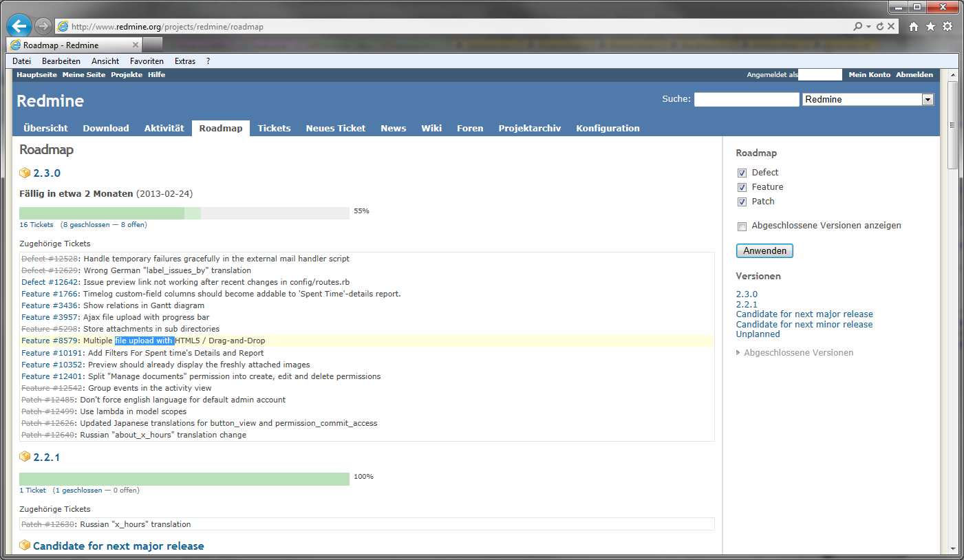964x560 pixels.
Task: Click package icon beside Candidate for next major release
Action: click(x=25, y=545)
